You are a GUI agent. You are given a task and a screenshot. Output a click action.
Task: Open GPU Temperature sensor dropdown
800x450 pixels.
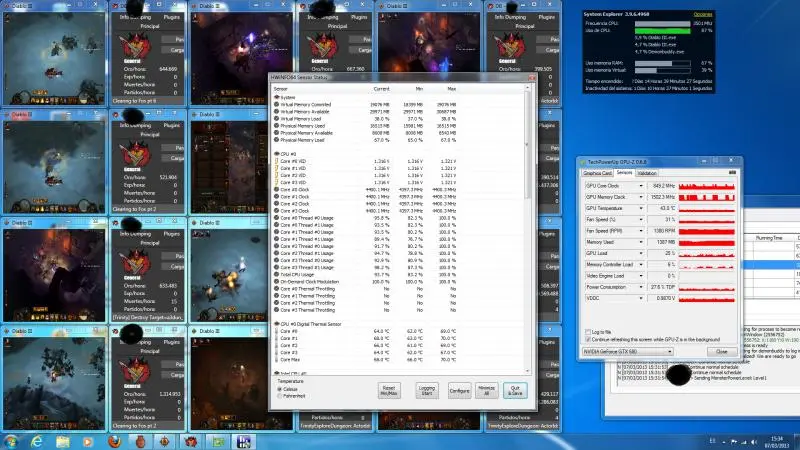641,208
